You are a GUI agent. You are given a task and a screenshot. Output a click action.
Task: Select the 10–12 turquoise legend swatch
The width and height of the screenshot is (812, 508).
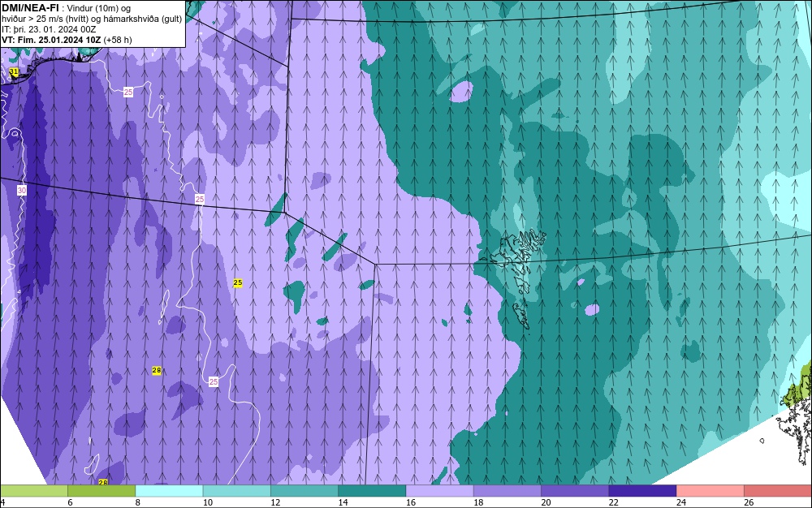[236, 490]
